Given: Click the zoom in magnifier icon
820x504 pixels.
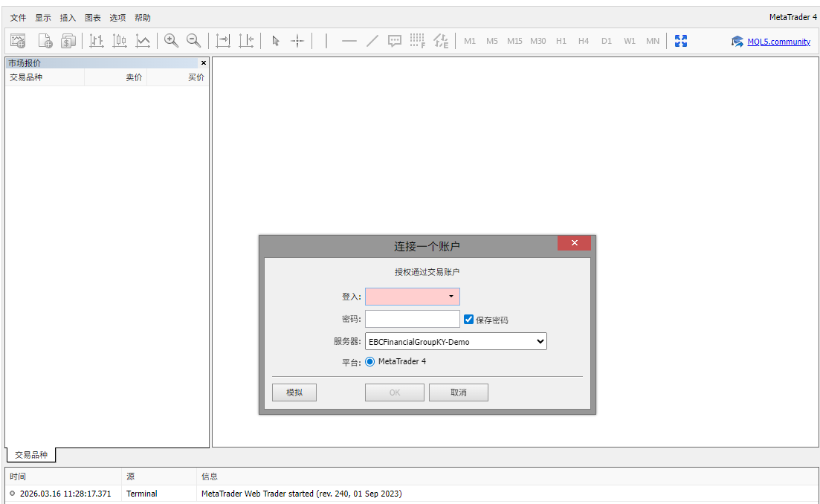Looking at the screenshot, I should pyautogui.click(x=171, y=41).
